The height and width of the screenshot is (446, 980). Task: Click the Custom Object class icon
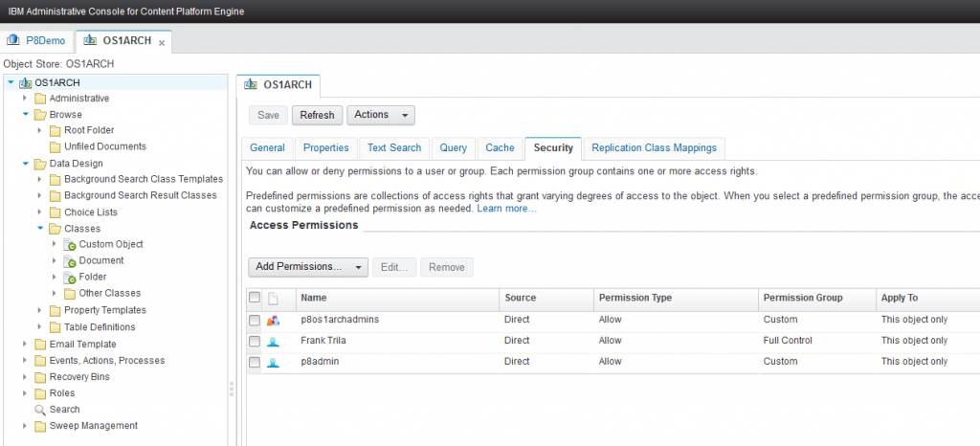pos(69,245)
